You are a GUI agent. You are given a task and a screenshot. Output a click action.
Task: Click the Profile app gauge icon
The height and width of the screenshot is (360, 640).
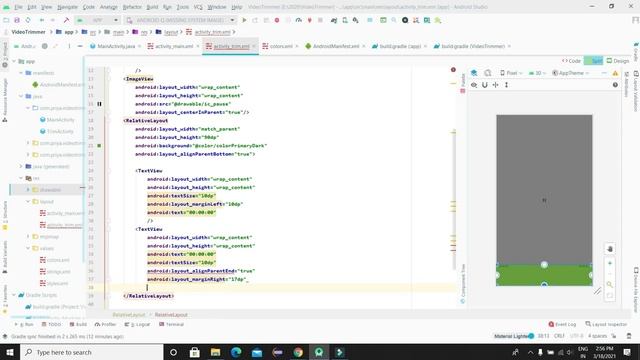[x=298, y=20]
